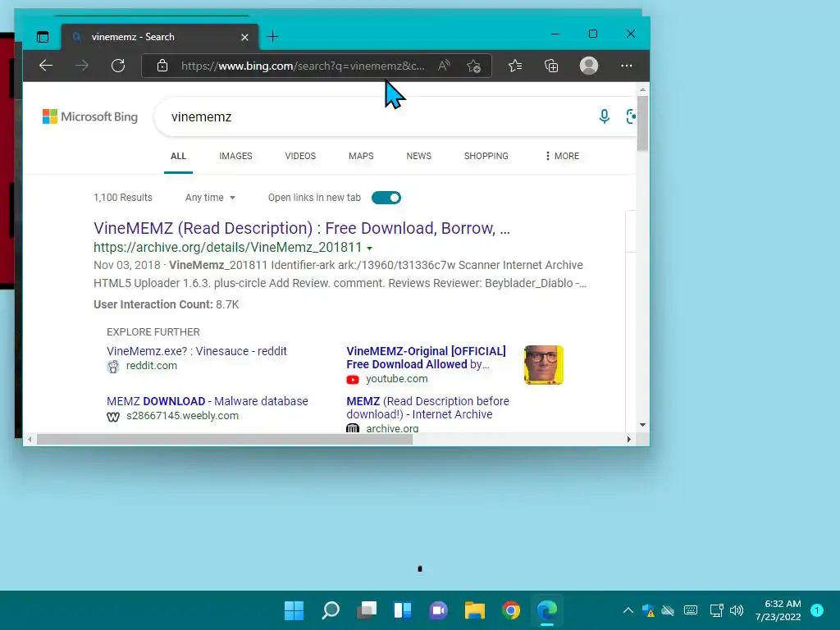Open the notification center badge

coord(816,610)
